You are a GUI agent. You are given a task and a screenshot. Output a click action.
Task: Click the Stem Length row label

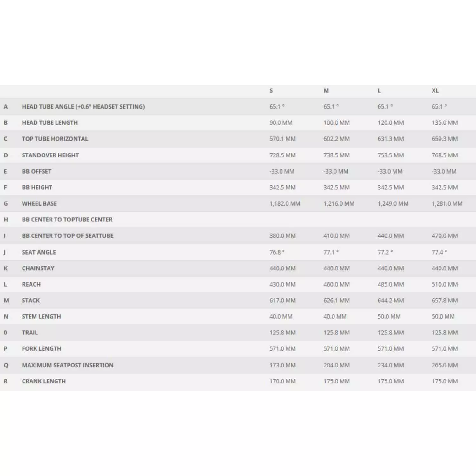click(x=41, y=316)
